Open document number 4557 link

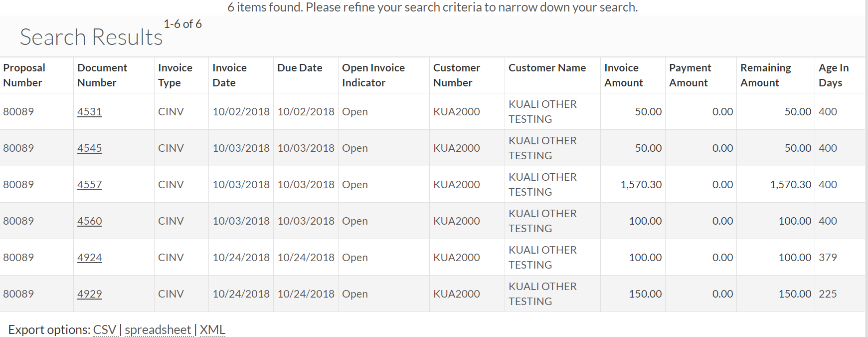[89, 185]
